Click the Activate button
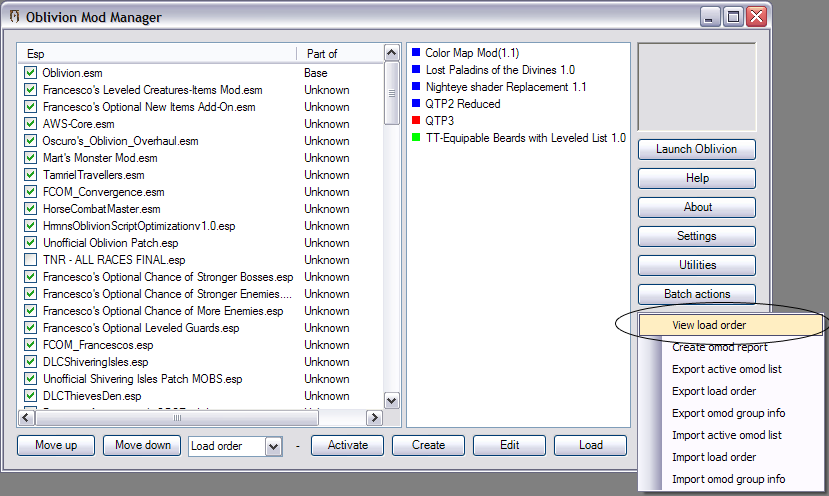Image resolution: width=829 pixels, height=496 pixels. click(347, 445)
